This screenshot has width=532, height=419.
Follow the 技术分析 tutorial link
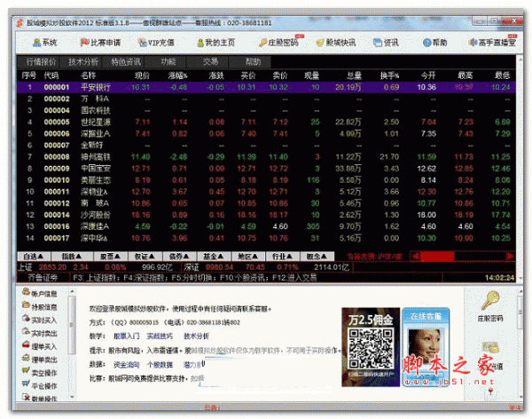(x=196, y=336)
